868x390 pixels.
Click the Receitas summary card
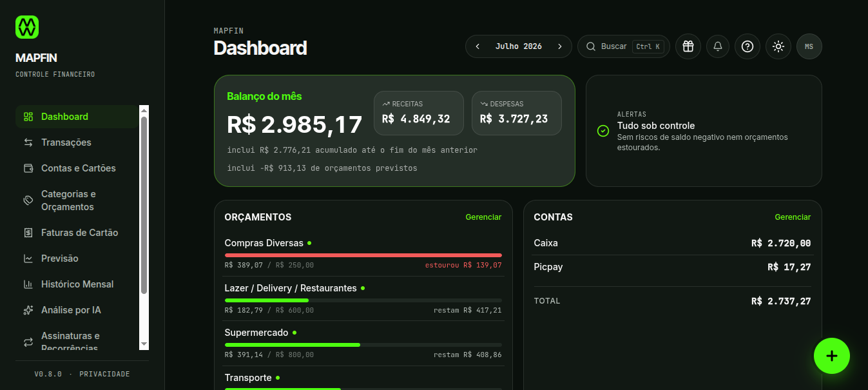[419, 113]
